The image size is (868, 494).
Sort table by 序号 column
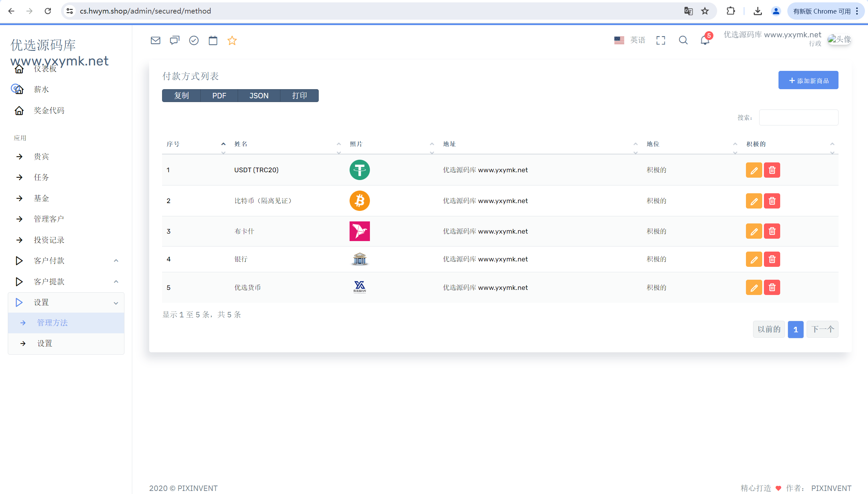point(196,144)
